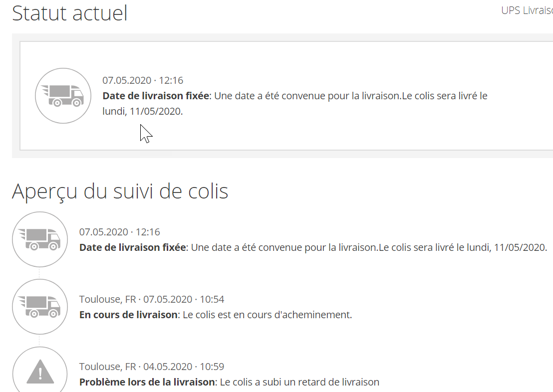Select Date de livraison fixée label in tracking overview
This screenshot has height=392, width=553.
pyautogui.click(x=132, y=247)
